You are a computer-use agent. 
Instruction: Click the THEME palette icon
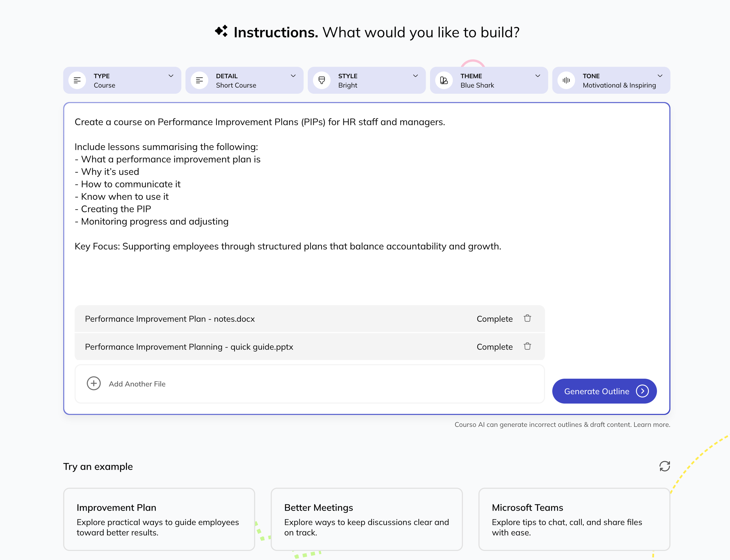[444, 80]
